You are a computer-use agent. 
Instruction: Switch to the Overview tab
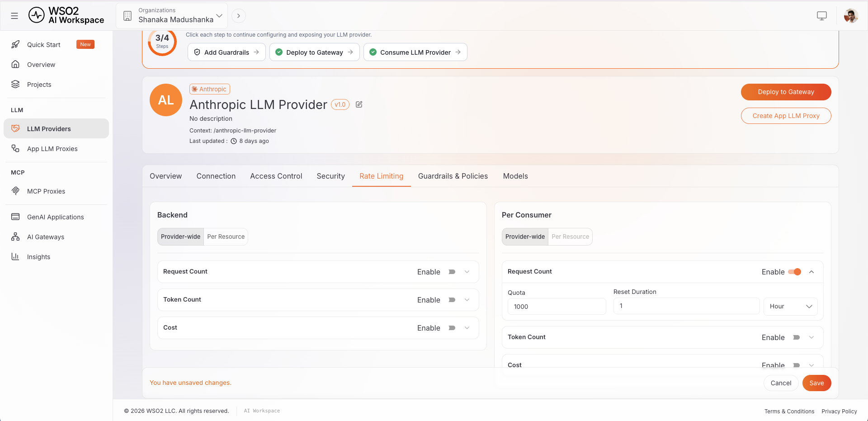(x=165, y=176)
